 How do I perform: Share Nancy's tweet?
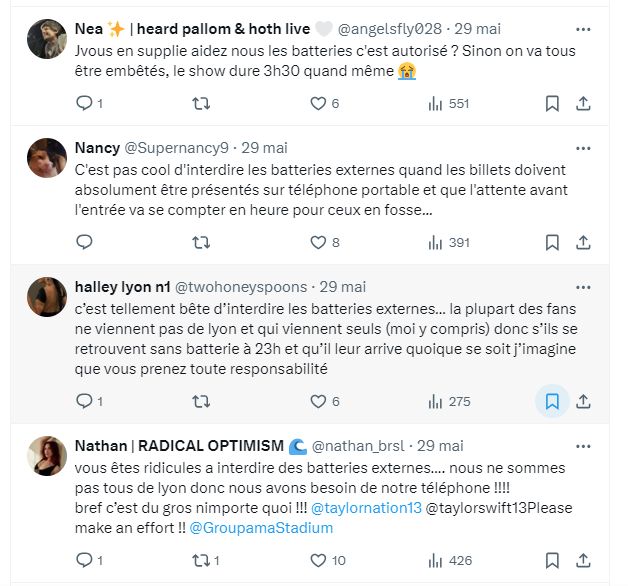pos(584,242)
